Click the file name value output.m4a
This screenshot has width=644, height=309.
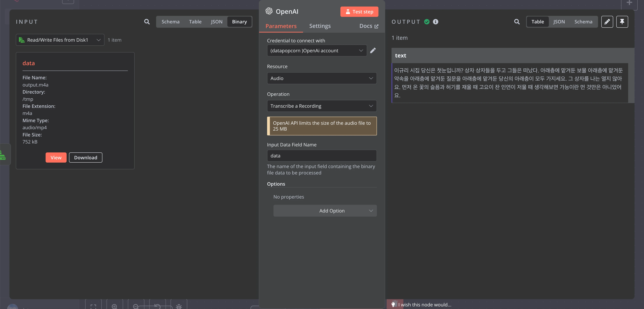click(x=35, y=85)
